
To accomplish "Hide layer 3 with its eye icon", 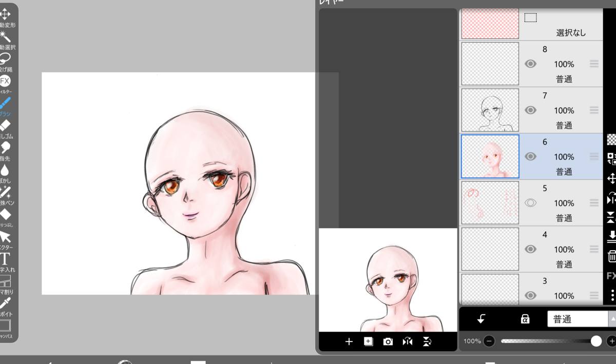I will [x=531, y=295].
